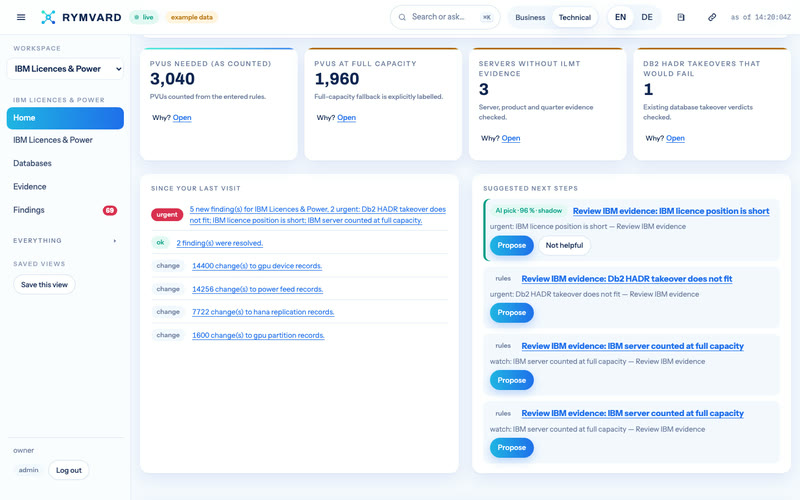Open 2 finding(s) were resolved link

(x=219, y=243)
